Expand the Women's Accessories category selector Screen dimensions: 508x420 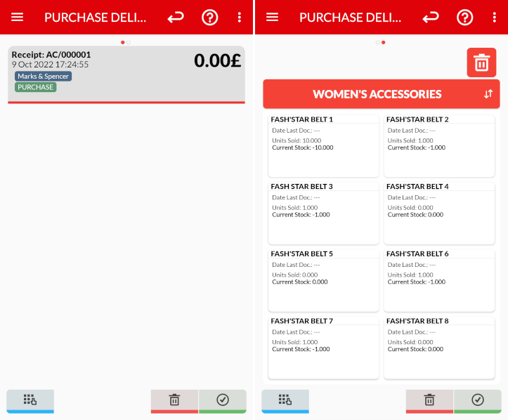point(377,94)
